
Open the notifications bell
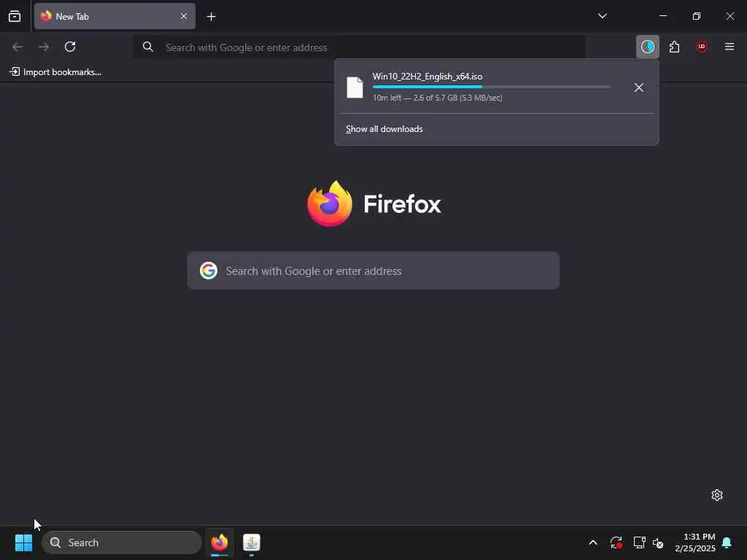[727, 542]
